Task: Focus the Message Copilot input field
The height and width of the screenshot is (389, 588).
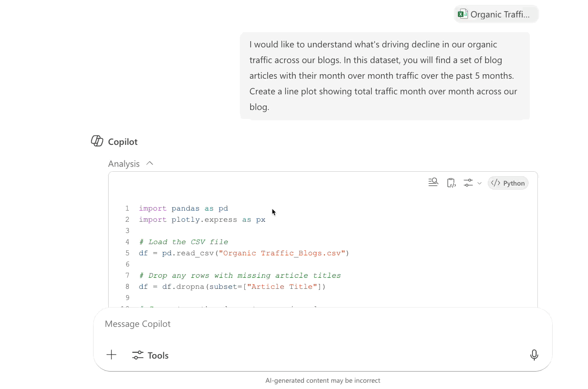Action: point(313,324)
